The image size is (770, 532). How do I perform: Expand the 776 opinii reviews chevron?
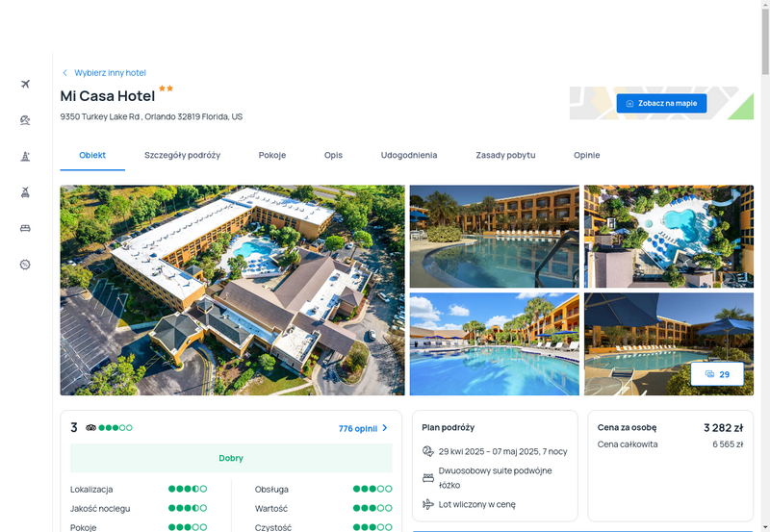coord(385,428)
